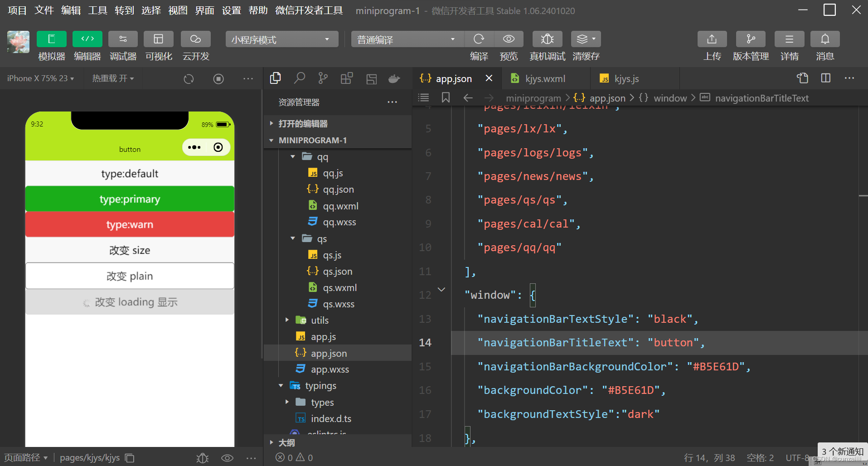The image size is (868, 466).
Task: Click the open changes editor icon
Action: [x=802, y=78]
